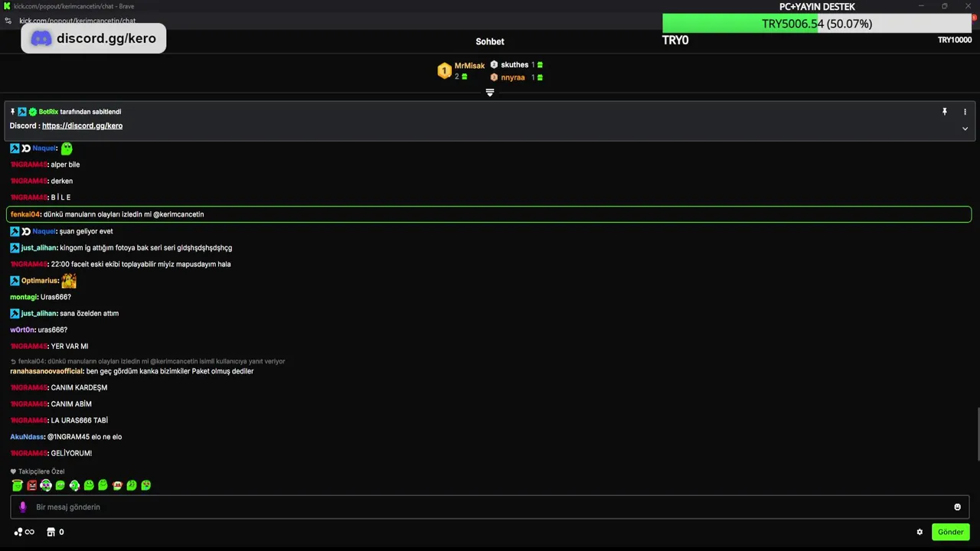Click the rank badge beside nnyraa
The image size is (980, 551).
tap(494, 77)
